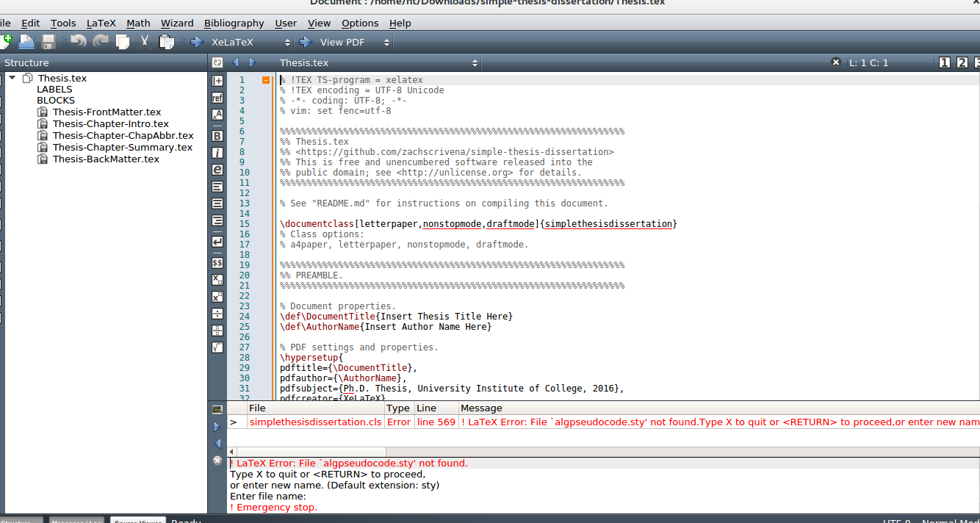The height and width of the screenshot is (523, 980).
Task: Toggle the Source Viewer panel button
Action: click(x=138, y=520)
